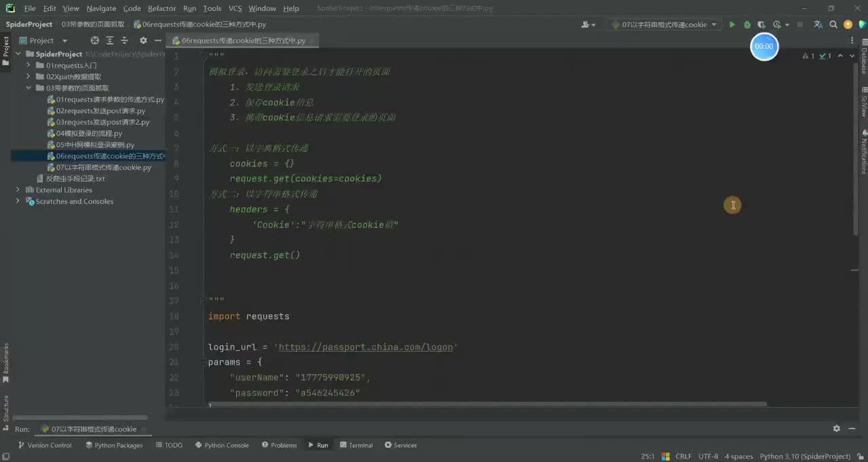
Task: Open the Translate icon in toolbar
Action: 818,24
